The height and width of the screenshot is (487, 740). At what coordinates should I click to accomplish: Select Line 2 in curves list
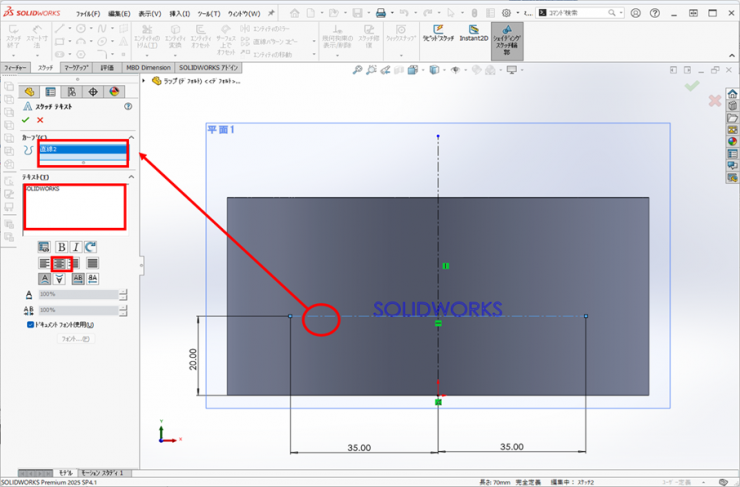pyautogui.click(x=82, y=149)
